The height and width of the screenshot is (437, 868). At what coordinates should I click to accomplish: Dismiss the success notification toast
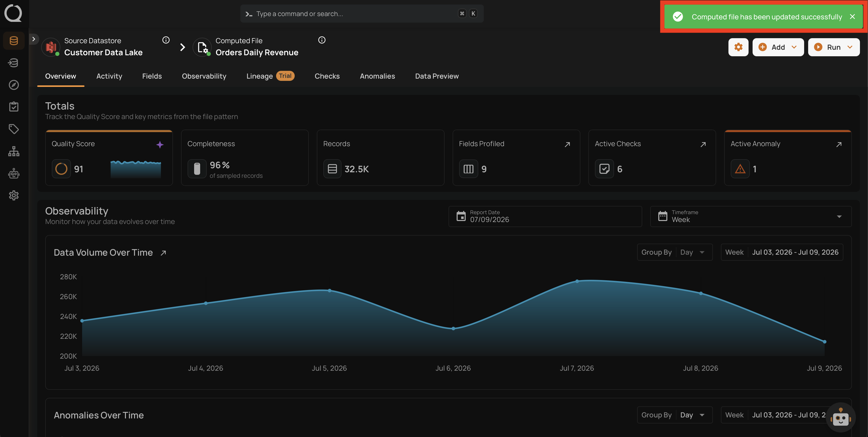[x=852, y=17]
